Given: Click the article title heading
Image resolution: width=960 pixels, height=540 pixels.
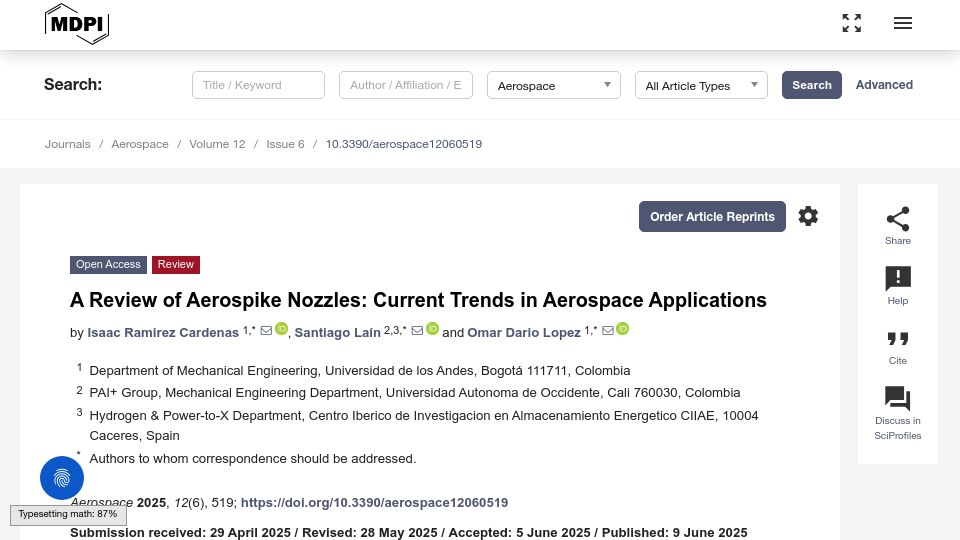Looking at the screenshot, I should [418, 300].
